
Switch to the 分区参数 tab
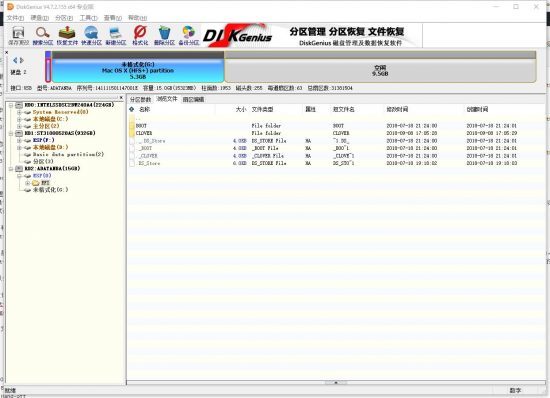tap(140, 100)
